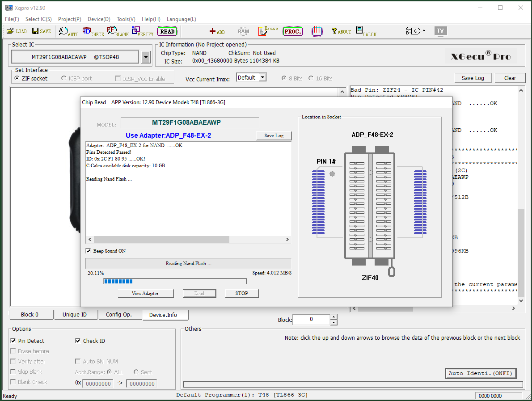Run the ID CHECK toolbar icon
The height and width of the screenshot is (401, 532).
(x=93, y=32)
